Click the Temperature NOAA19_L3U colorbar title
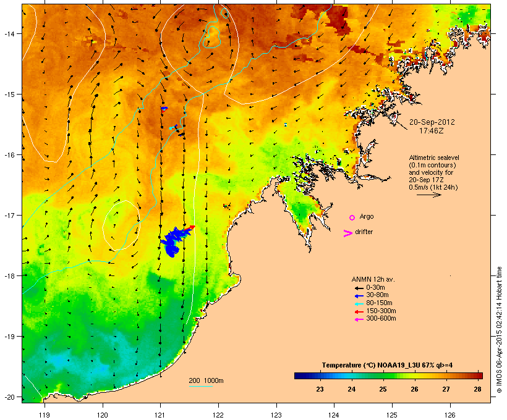The image size is (507, 420). pos(387,365)
